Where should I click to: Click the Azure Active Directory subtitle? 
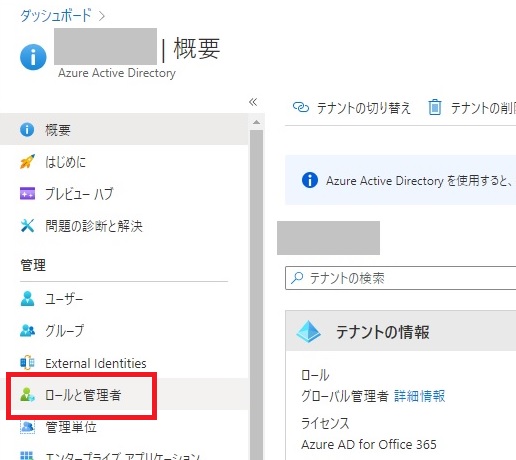pyautogui.click(x=117, y=73)
